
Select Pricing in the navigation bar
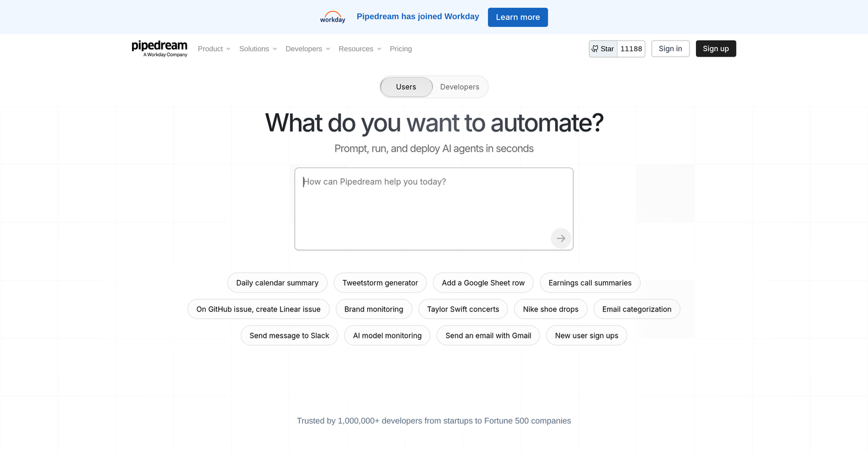(x=401, y=48)
